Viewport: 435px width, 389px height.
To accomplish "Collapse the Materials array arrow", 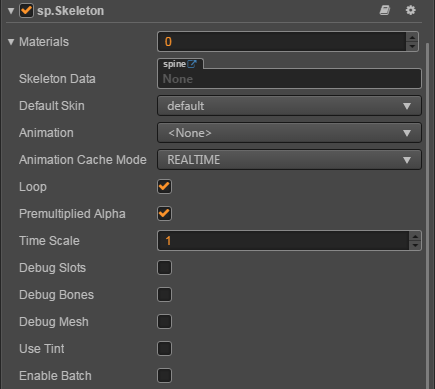I will 11,42.
